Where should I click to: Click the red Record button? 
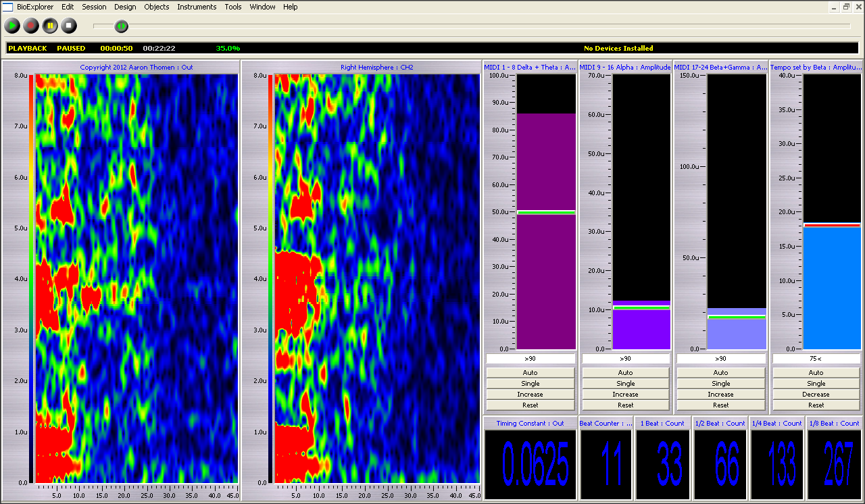click(31, 26)
